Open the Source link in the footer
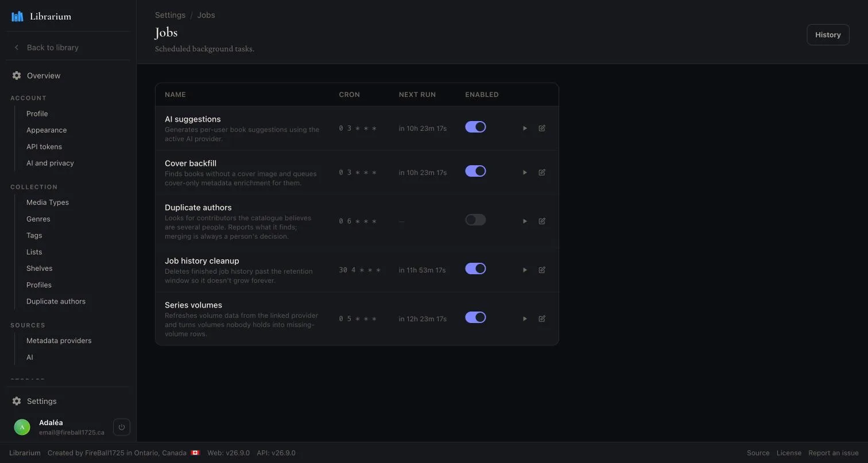This screenshot has height=463, width=868. tap(758, 453)
